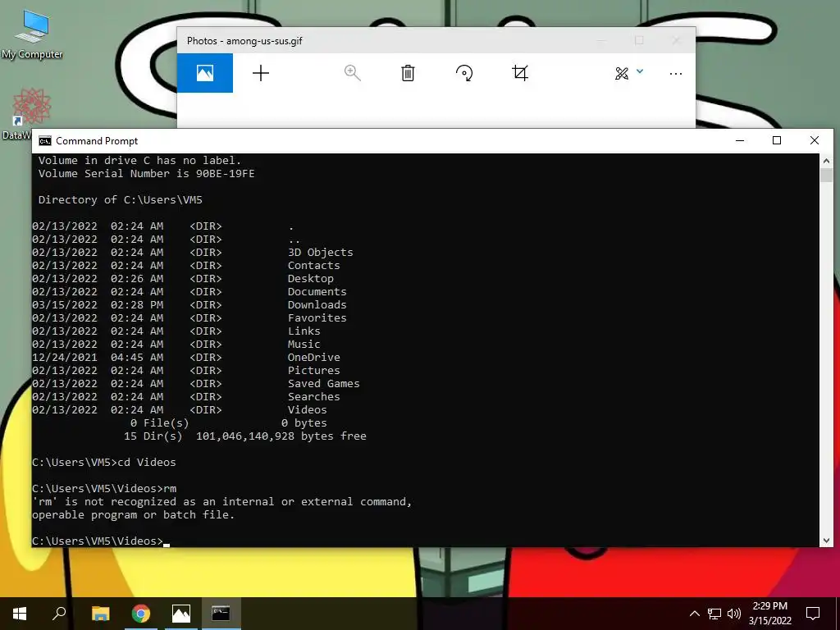The image size is (840, 630).
Task: Launch Google Chrome from taskbar
Action: [x=141, y=614]
